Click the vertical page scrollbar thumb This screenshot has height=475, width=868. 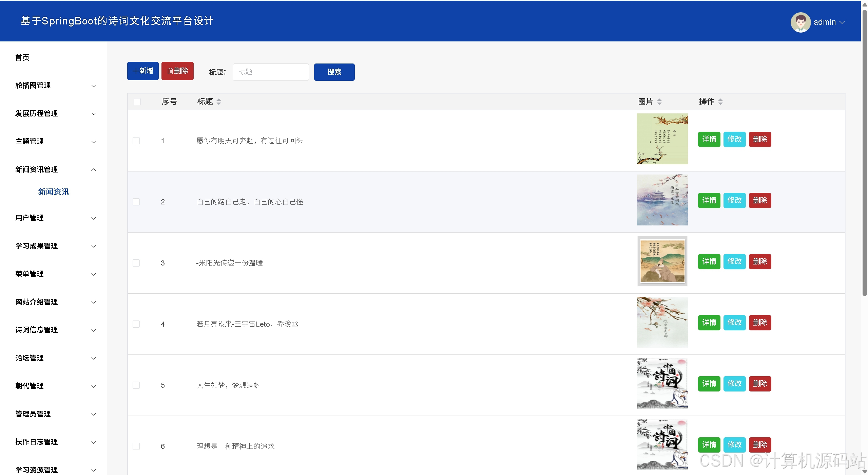tap(865, 153)
